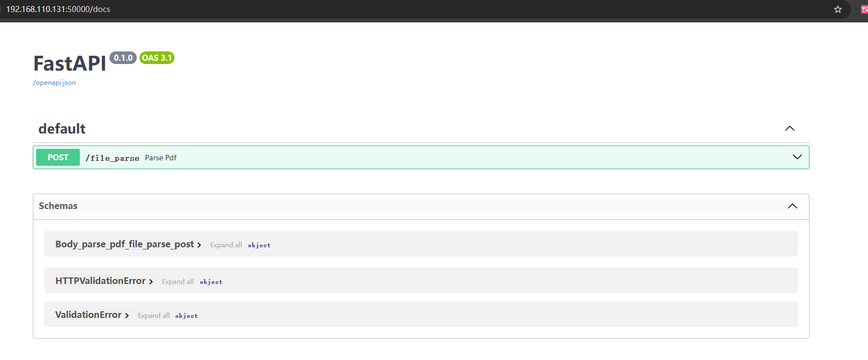This screenshot has height=360, width=868.
Task: Click the 0.1.0 version badge
Action: (123, 57)
